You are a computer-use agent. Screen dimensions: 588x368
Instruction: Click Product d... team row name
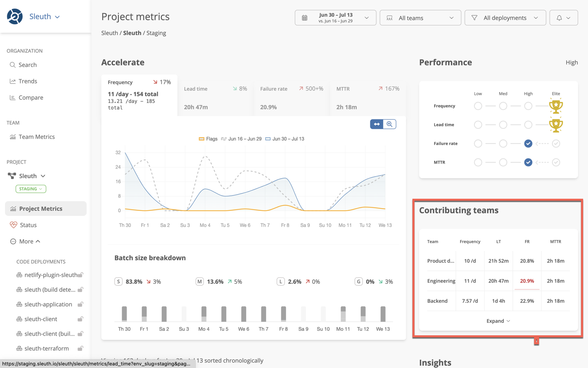(x=441, y=260)
